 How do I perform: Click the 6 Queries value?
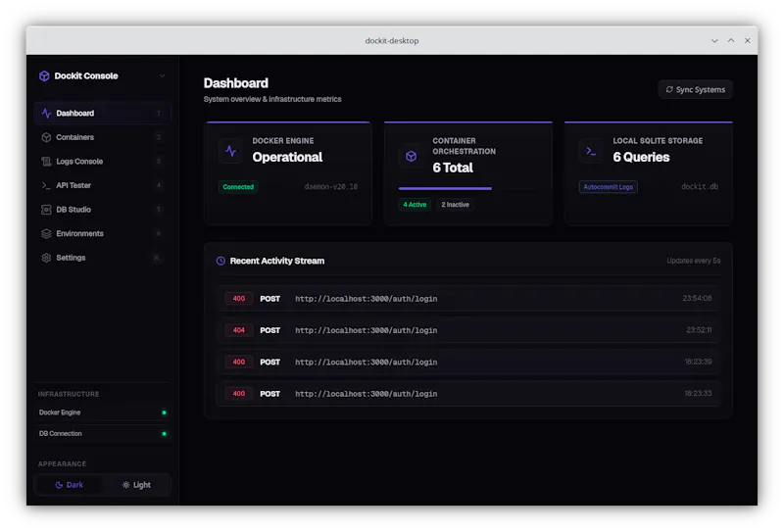tap(641, 157)
